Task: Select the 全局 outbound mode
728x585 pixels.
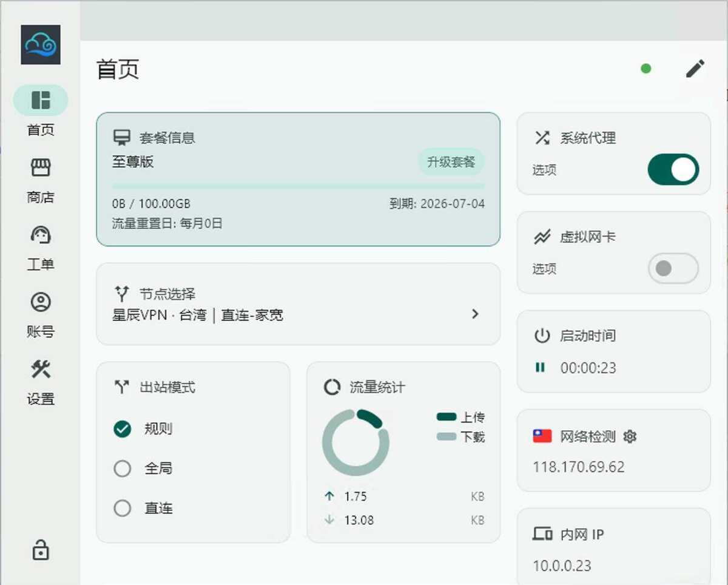Action: pyautogui.click(x=123, y=468)
